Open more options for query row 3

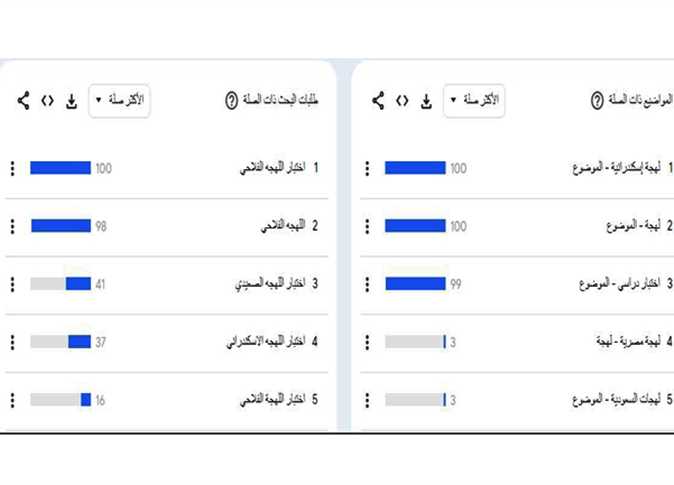(x=12, y=284)
